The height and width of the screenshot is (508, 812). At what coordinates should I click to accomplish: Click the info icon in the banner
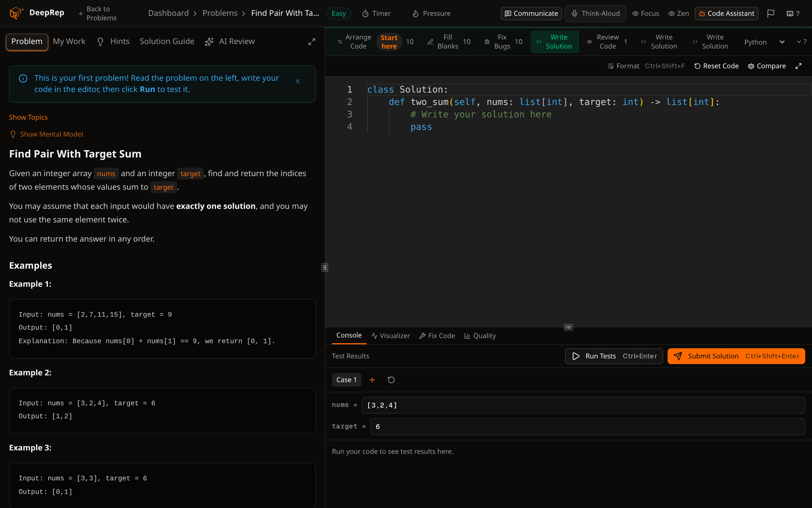tap(23, 79)
